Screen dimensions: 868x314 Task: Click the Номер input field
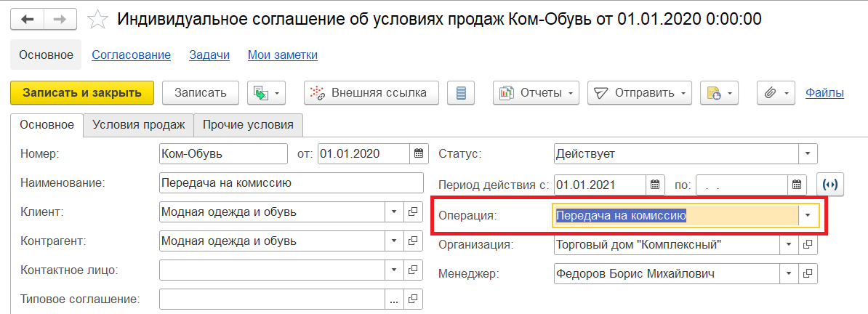click(x=223, y=154)
